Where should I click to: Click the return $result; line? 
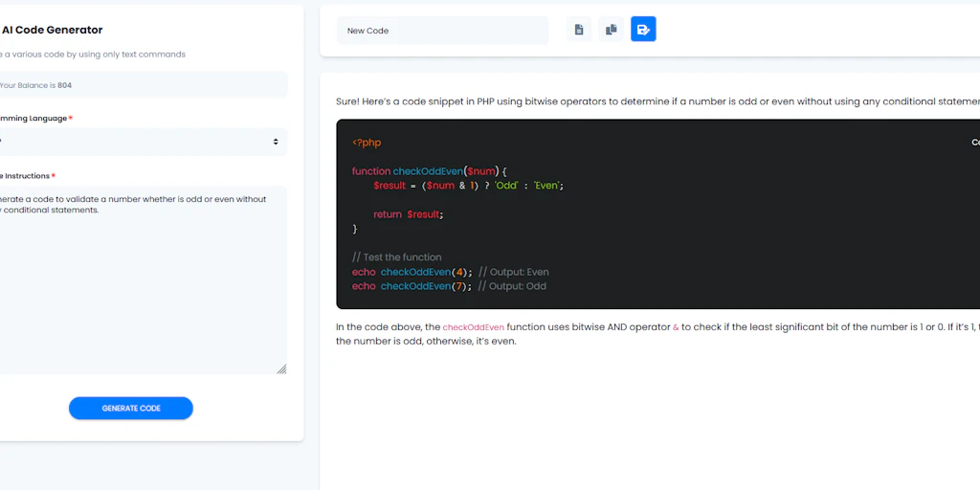pyautogui.click(x=408, y=214)
